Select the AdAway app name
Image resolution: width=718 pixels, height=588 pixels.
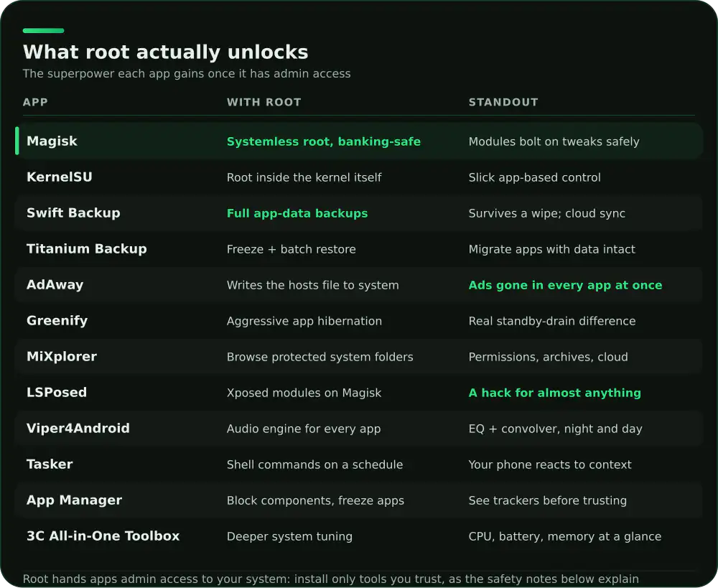(55, 285)
